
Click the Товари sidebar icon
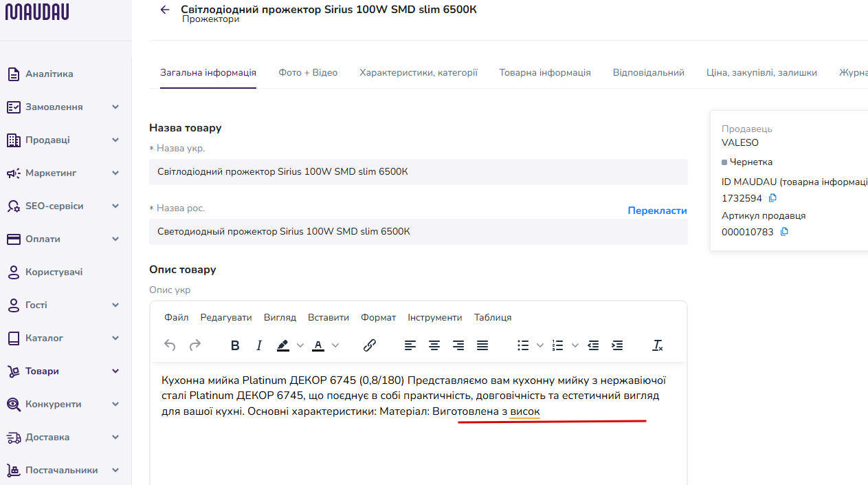point(14,371)
